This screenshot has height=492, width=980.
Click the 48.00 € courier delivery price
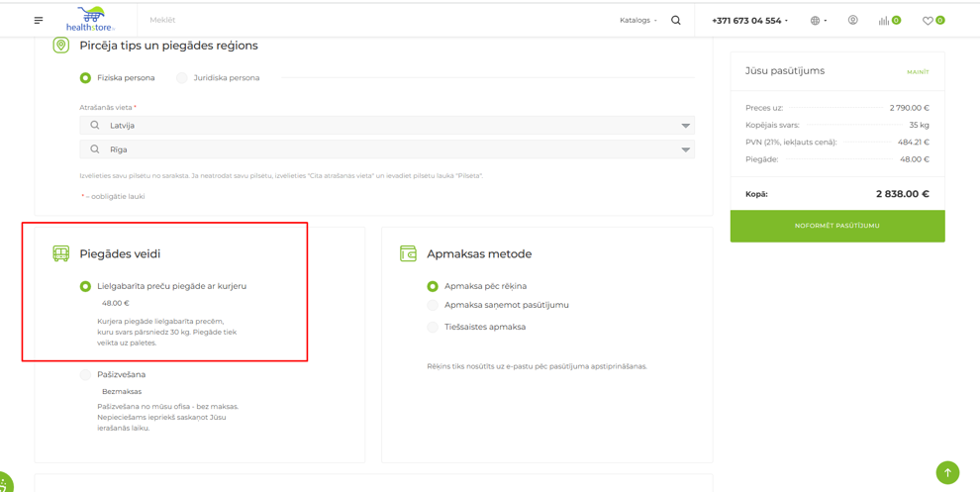pos(116,303)
